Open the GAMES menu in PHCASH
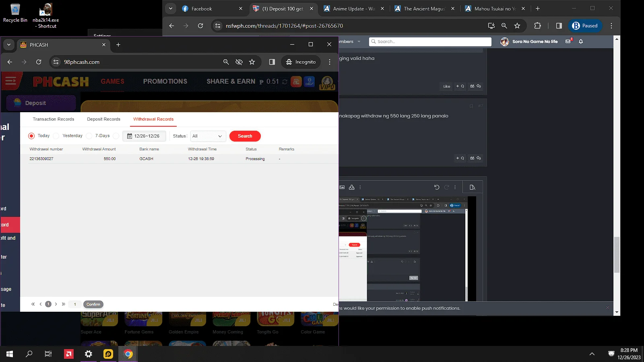 [113, 81]
